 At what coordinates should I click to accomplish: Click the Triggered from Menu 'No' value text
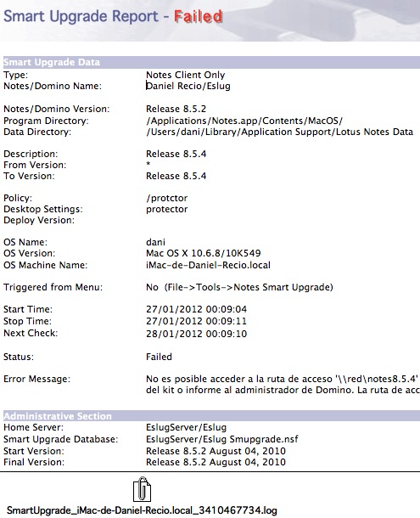pos(152,287)
